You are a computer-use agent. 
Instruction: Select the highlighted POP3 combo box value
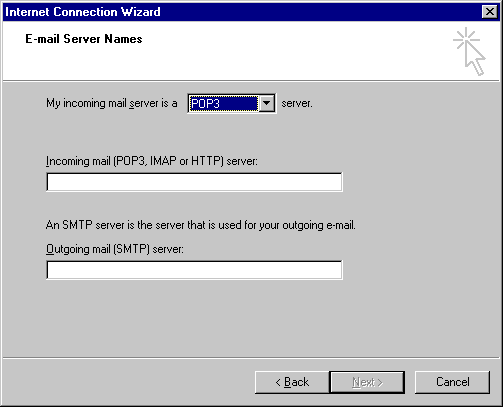tap(223, 104)
